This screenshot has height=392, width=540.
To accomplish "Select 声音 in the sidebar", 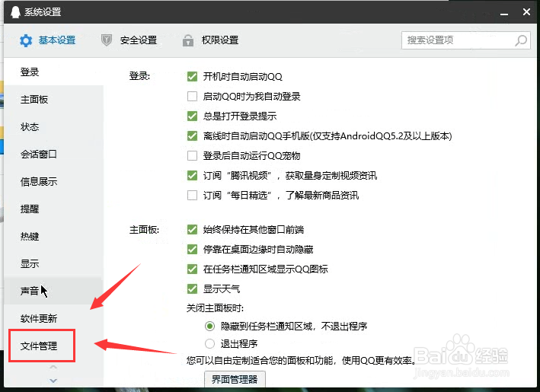I will [x=54, y=292].
